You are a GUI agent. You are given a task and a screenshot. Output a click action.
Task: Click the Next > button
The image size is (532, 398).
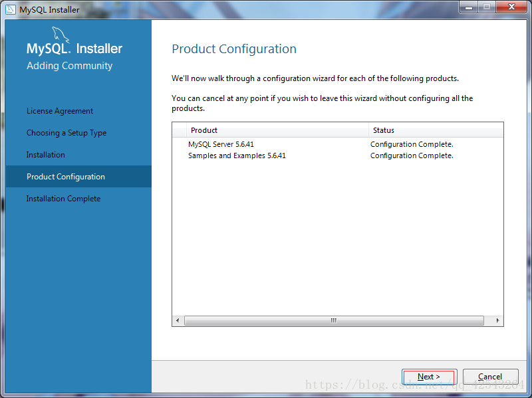(429, 376)
